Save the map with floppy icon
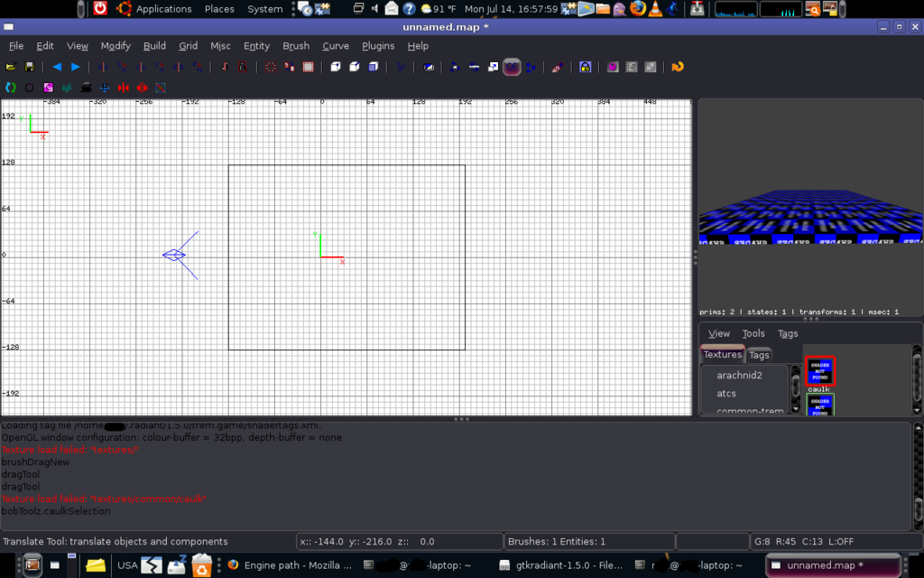This screenshot has height=578, width=924. [30, 67]
